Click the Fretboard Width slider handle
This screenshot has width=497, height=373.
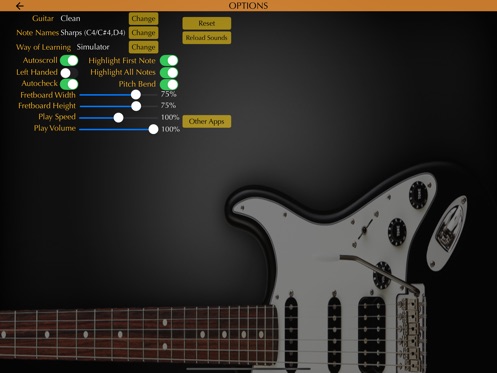(136, 95)
